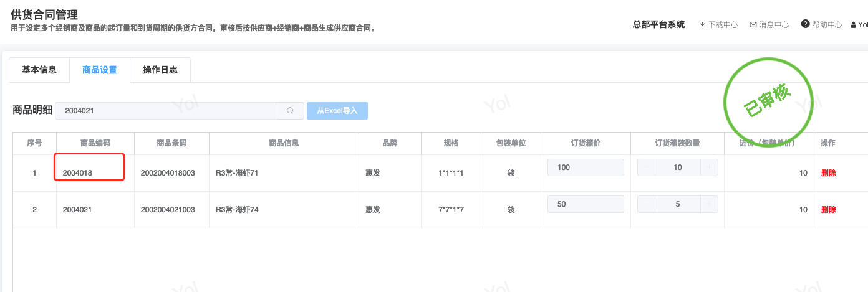Open the 操作日志 tab

pos(160,70)
